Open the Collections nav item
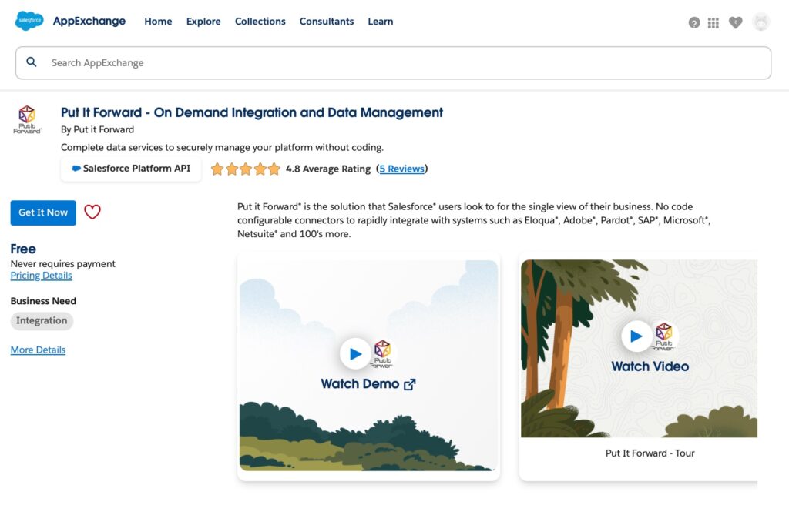This screenshot has height=532, width=789. pyautogui.click(x=260, y=21)
